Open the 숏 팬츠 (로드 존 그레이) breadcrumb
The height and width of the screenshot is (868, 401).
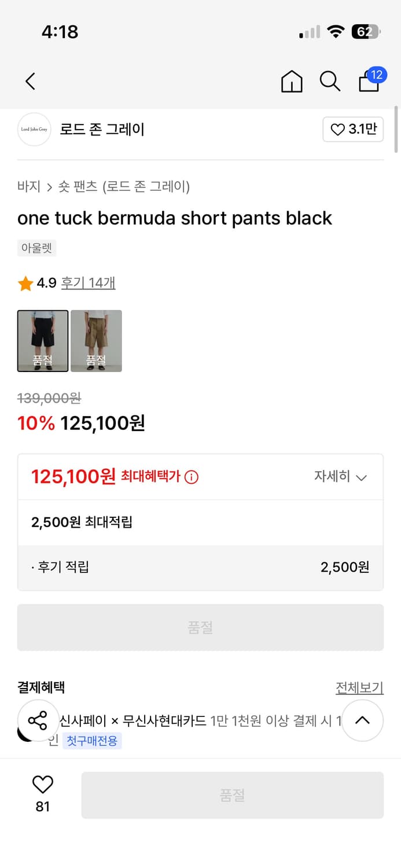click(124, 187)
